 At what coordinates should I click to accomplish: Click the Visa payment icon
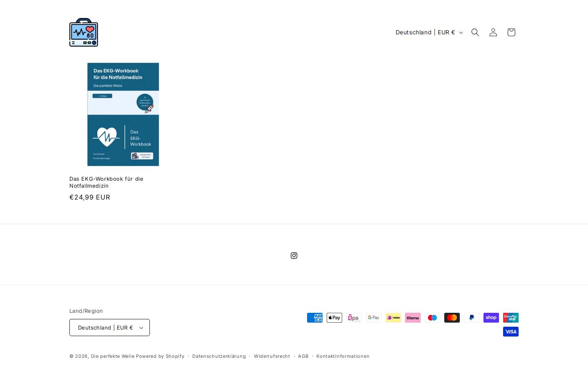click(511, 332)
